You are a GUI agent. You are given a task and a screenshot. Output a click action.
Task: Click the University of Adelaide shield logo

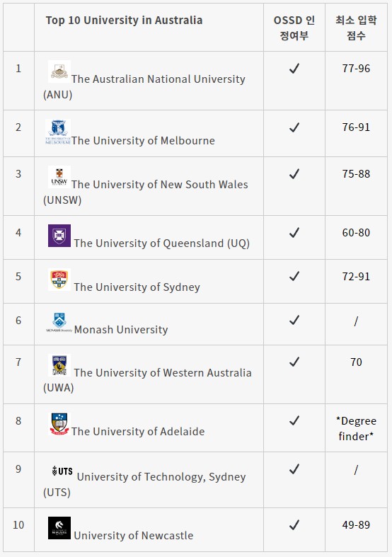(x=59, y=424)
